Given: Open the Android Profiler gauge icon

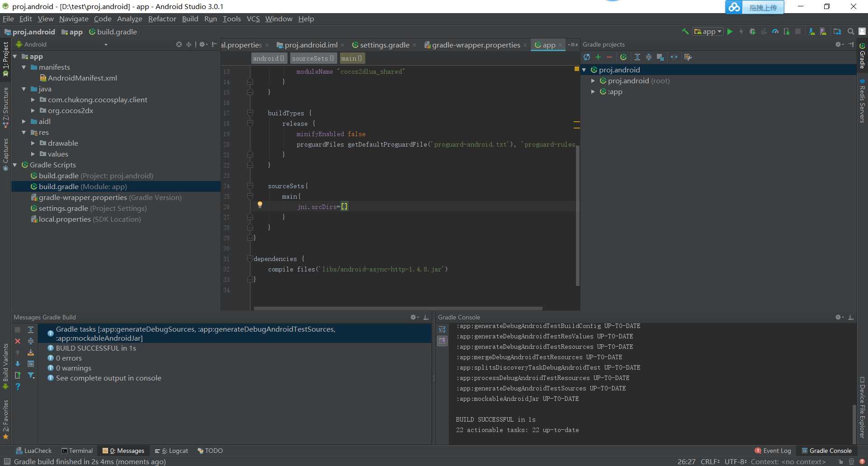Looking at the screenshot, I should pos(775,31).
